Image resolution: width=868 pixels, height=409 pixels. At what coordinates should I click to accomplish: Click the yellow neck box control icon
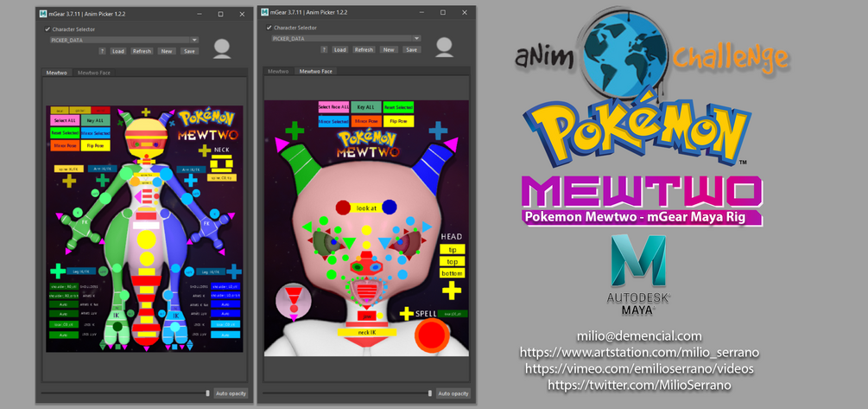coord(221,164)
